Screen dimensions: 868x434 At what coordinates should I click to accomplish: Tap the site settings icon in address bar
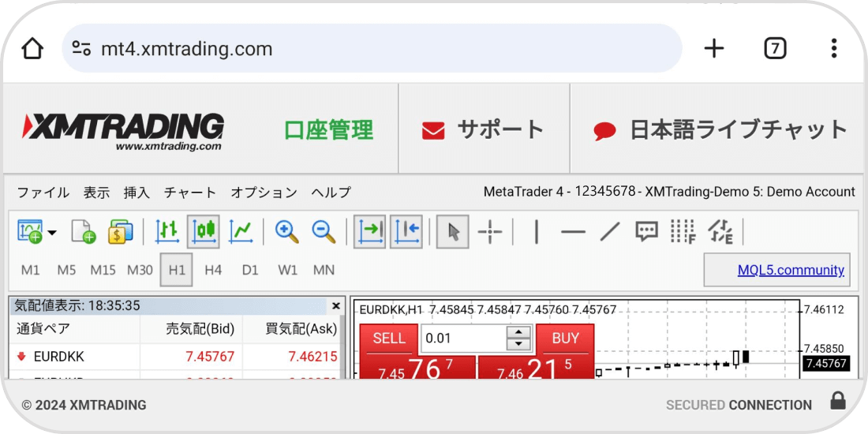(x=82, y=49)
